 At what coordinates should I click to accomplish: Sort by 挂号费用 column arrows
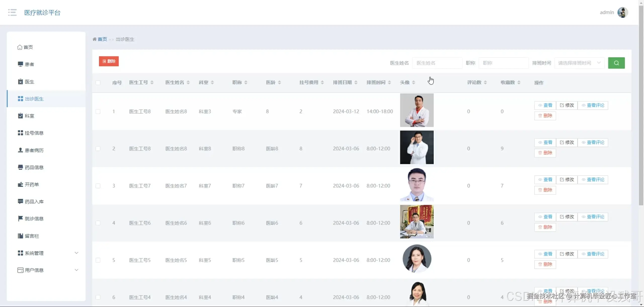click(x=322, y=82)
